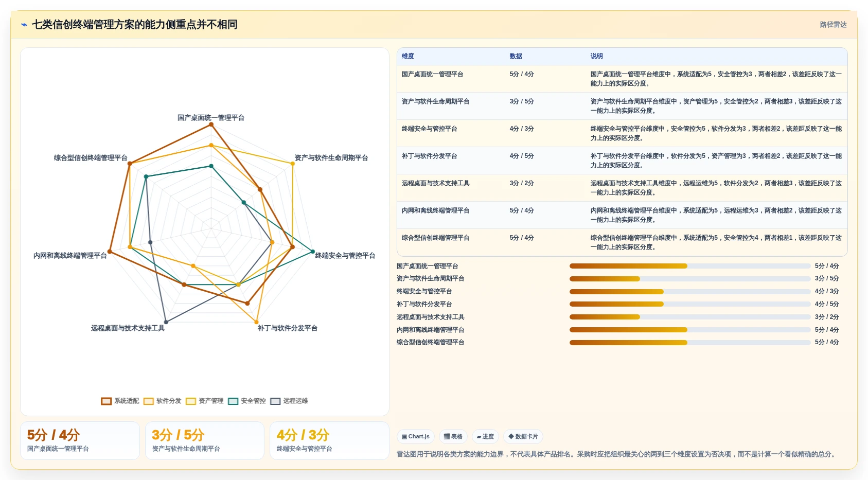Select the 表格 chip
The height and width of the screenshot is (480, 868).
tap(453, 436)
